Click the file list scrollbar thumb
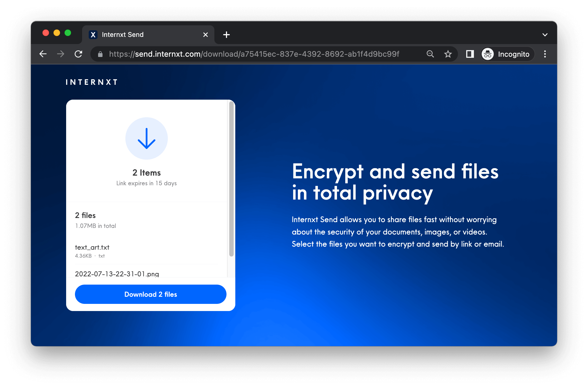The height and width of the screenshot is (387, 588). [x=231, y=179]
